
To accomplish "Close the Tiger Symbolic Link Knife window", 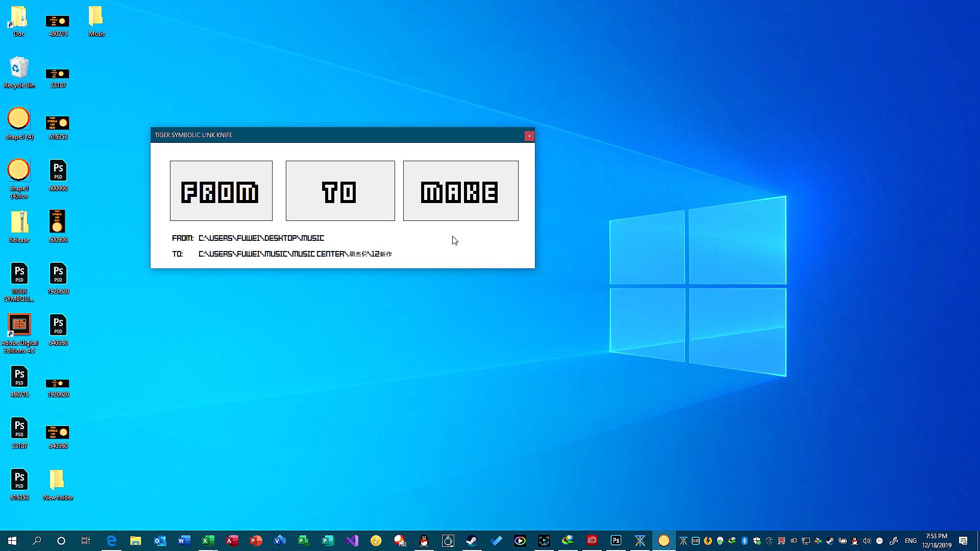I will 529,136.
